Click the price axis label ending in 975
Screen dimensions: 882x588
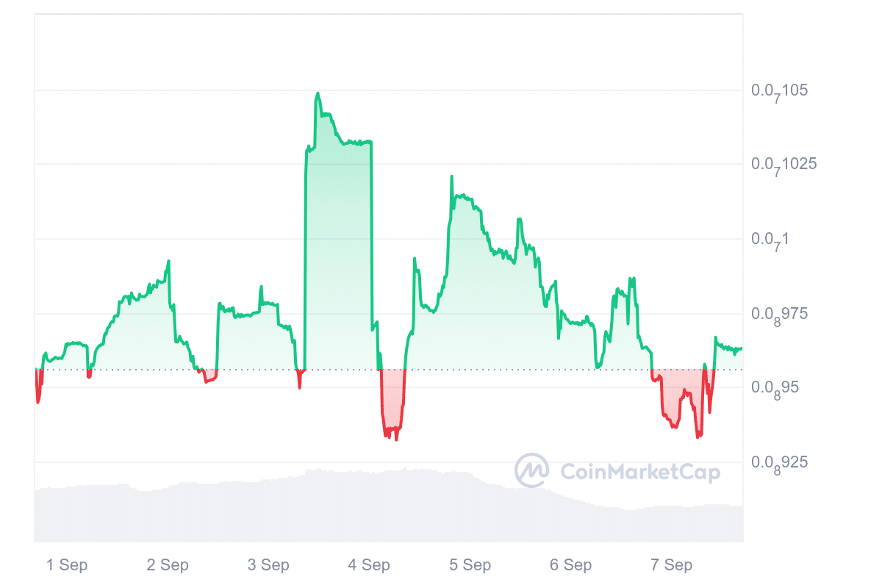click(779, 314)
